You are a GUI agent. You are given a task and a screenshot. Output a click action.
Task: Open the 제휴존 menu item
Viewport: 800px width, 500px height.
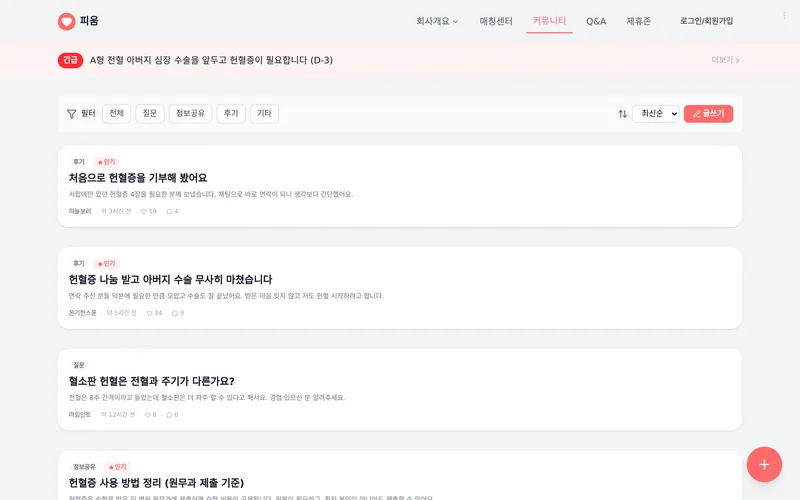tap(638, 21)
